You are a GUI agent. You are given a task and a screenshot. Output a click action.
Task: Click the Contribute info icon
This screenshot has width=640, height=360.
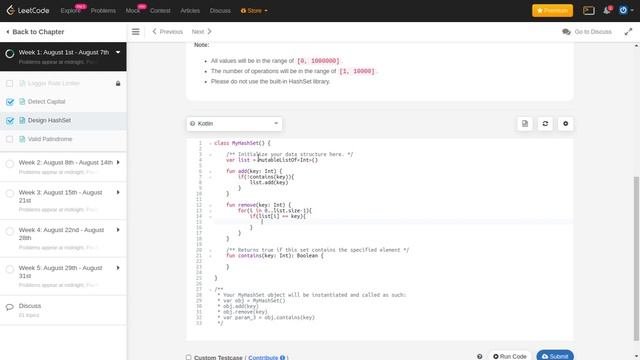coord(282,357)
